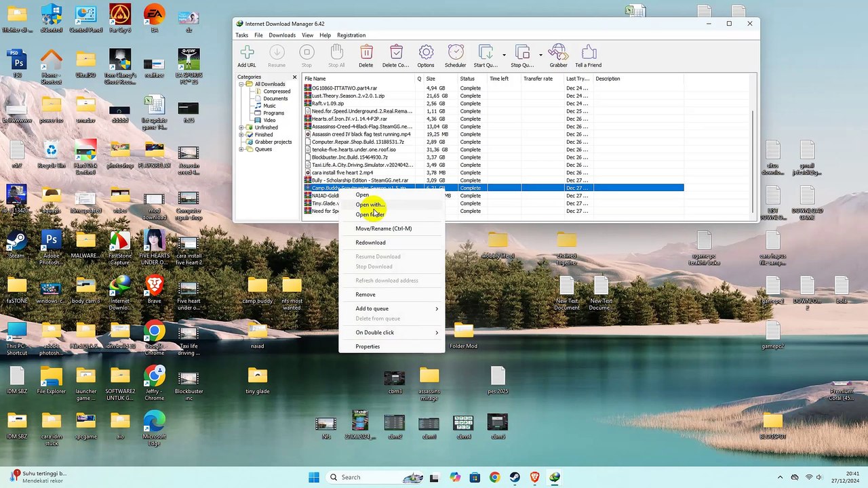
Task: Click the Stop All hand icon
Action: pos(336,56)
